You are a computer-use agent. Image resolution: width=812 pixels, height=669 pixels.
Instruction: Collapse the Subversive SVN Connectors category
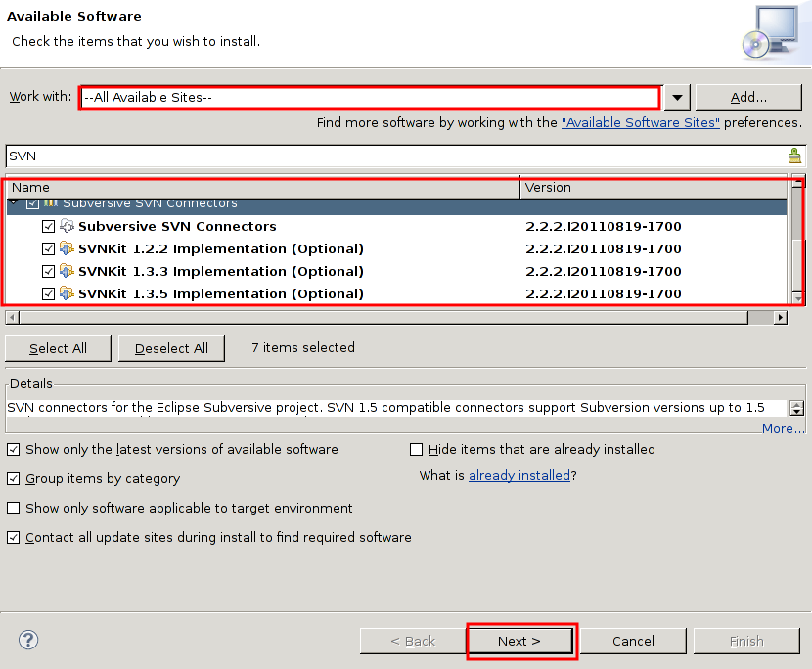tap(15, 202)
